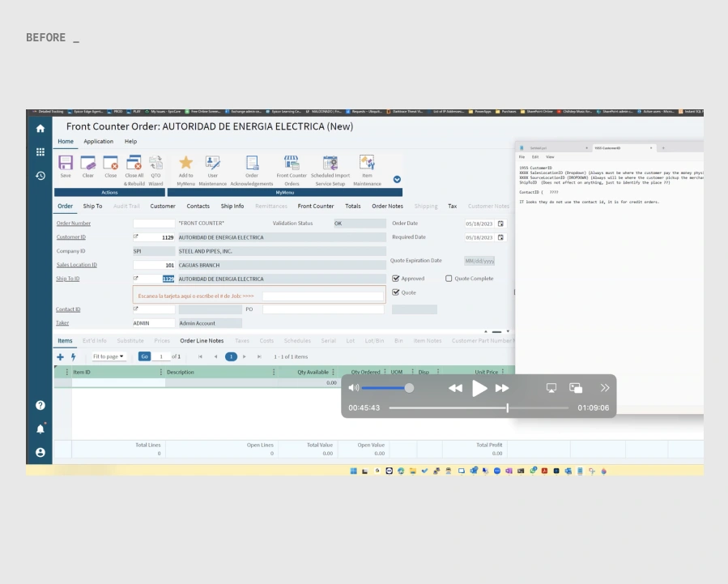Click the Required Date calendar icon
This screenshot has height=584, width=728.
[500, 237]
